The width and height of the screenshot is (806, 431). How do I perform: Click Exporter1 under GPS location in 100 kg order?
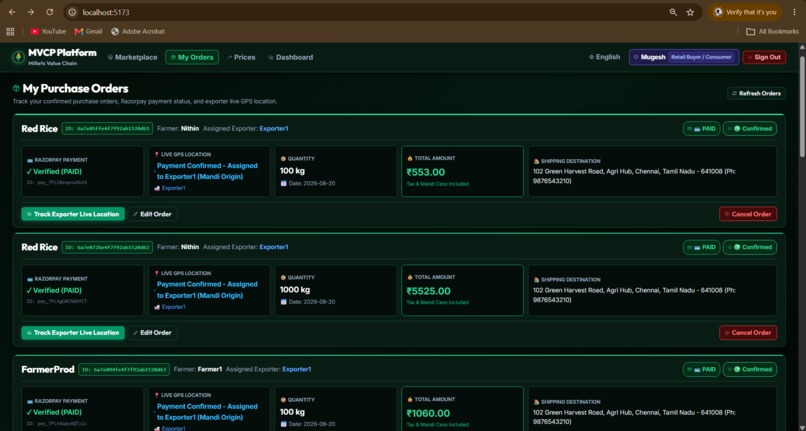click(174, 188)
